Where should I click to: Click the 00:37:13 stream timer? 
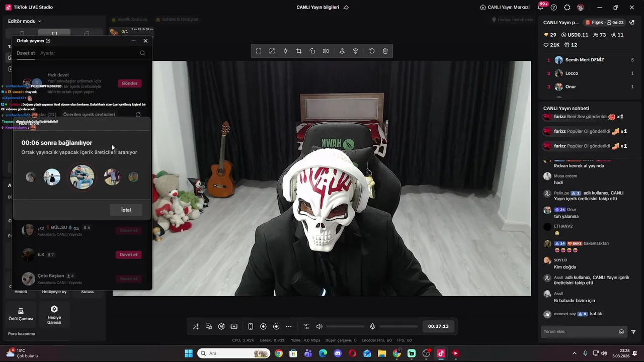click(438, 326)
